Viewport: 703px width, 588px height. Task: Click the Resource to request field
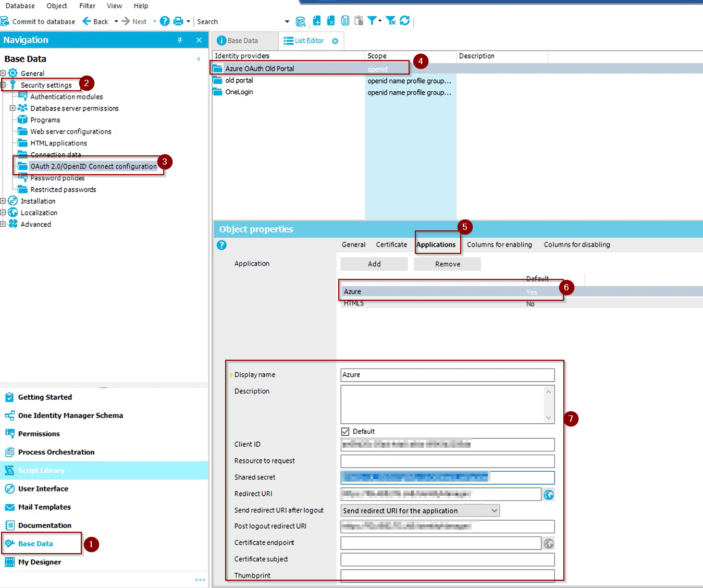tap(447, 461)
